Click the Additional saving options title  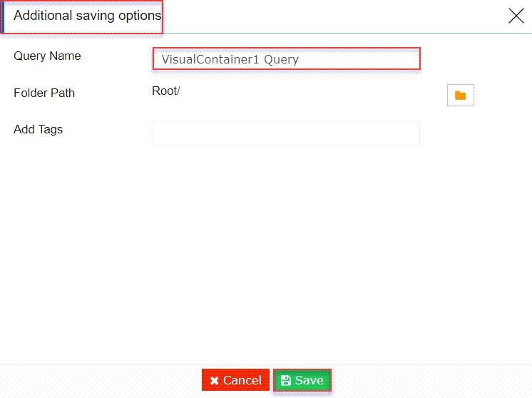(87, 16)
